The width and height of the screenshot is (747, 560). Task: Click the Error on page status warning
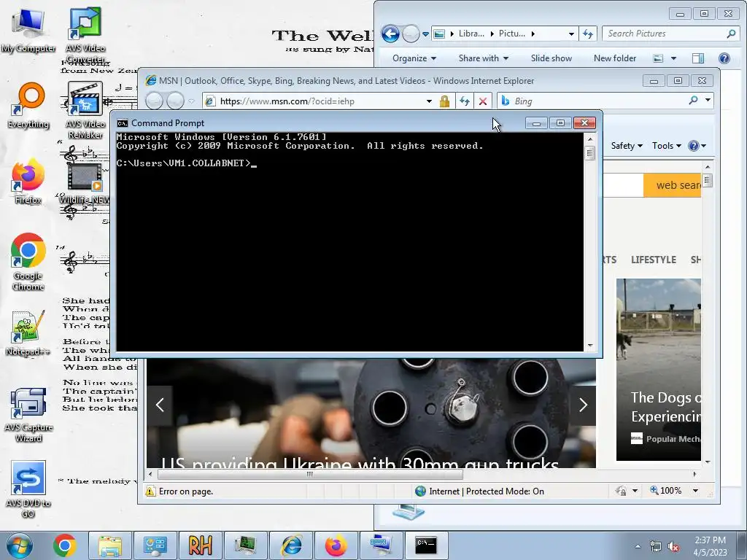[x=179, y=491]
